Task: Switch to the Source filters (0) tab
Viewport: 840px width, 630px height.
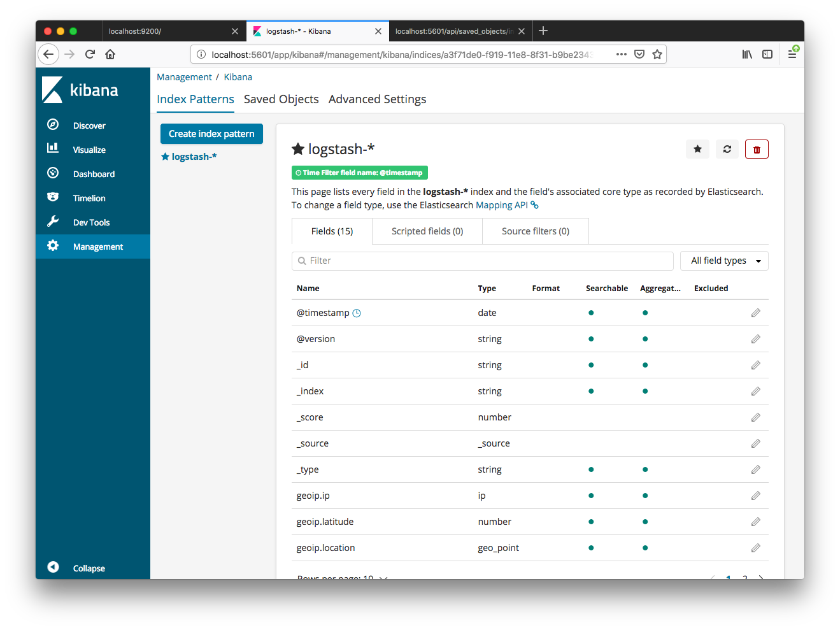Action: click(536, 231)
